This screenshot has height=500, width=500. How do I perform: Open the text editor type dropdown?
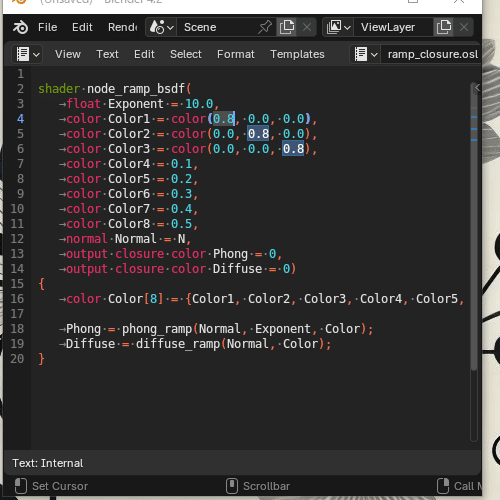(27, 54)
